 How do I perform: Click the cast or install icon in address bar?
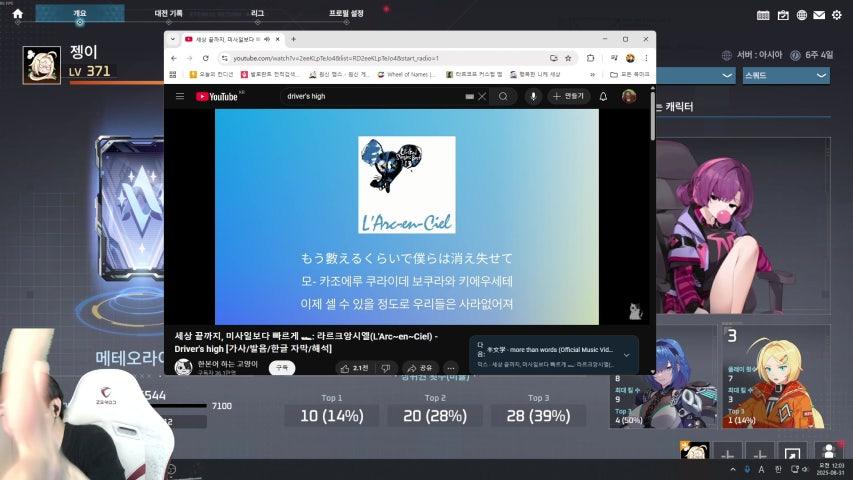(x=554, y=58)
